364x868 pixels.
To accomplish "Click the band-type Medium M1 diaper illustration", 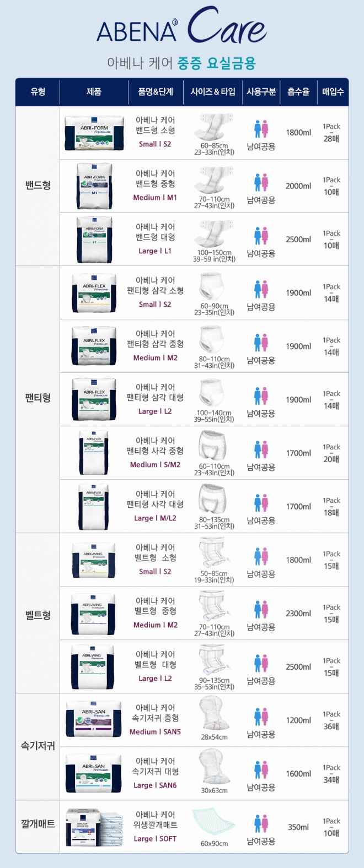I will tap(214, 180).
